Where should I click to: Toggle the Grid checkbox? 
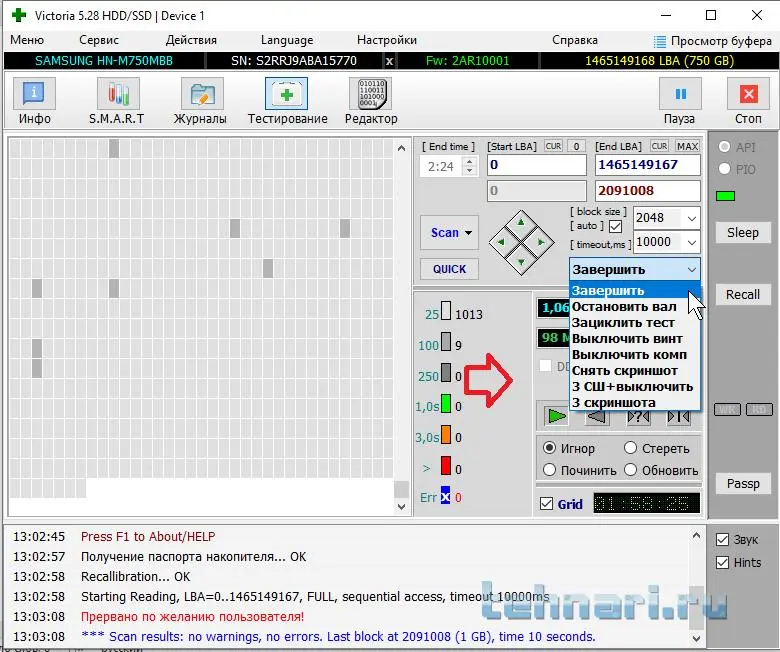tap(546, 504)
